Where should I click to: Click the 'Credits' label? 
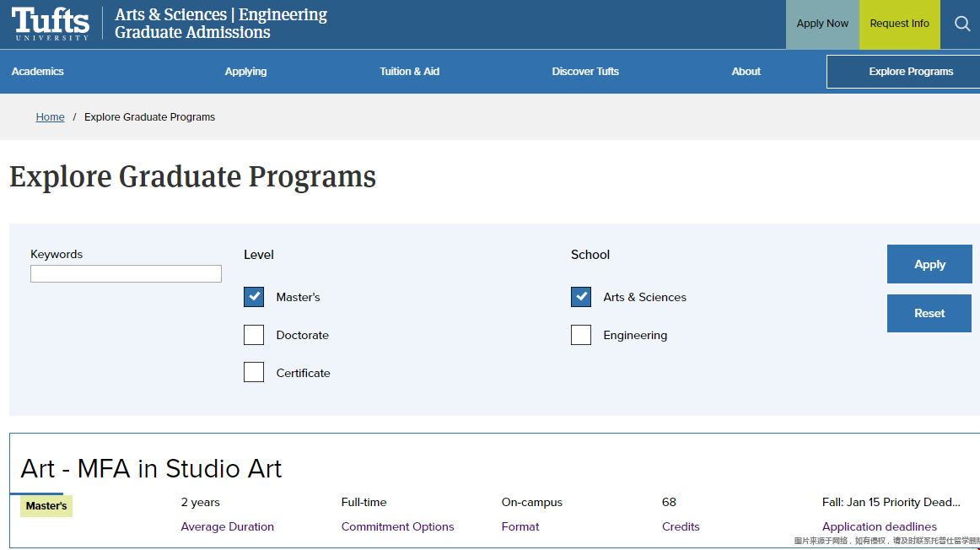coord(681,527)
